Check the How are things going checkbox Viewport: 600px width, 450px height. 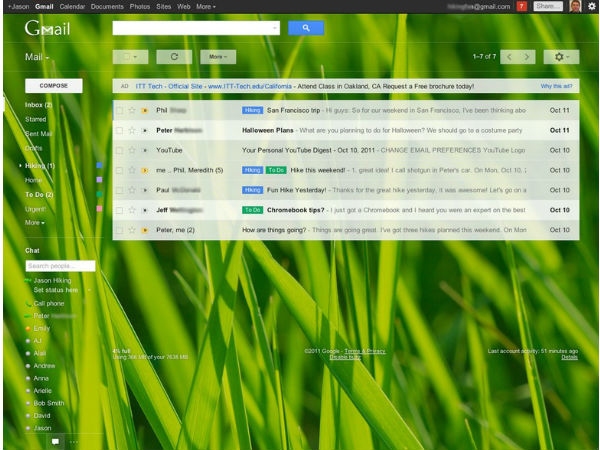119,230
